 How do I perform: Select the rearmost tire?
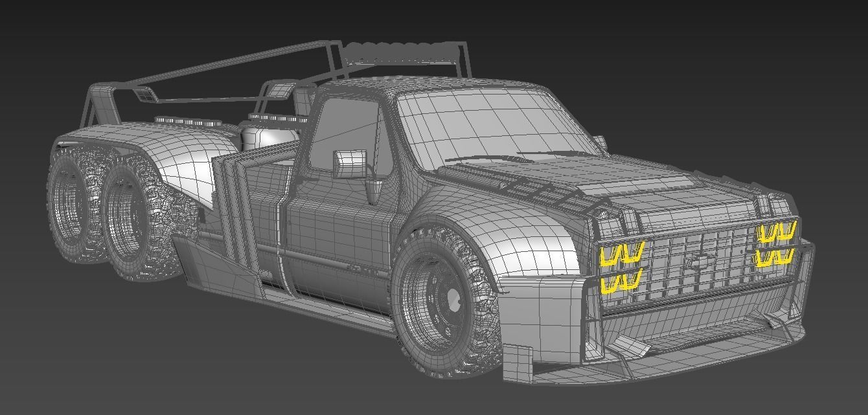71,204
